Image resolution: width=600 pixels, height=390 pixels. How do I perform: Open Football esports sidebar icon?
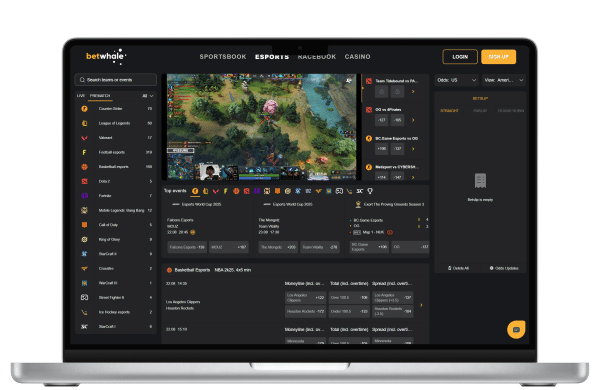[x=85, y=152]
